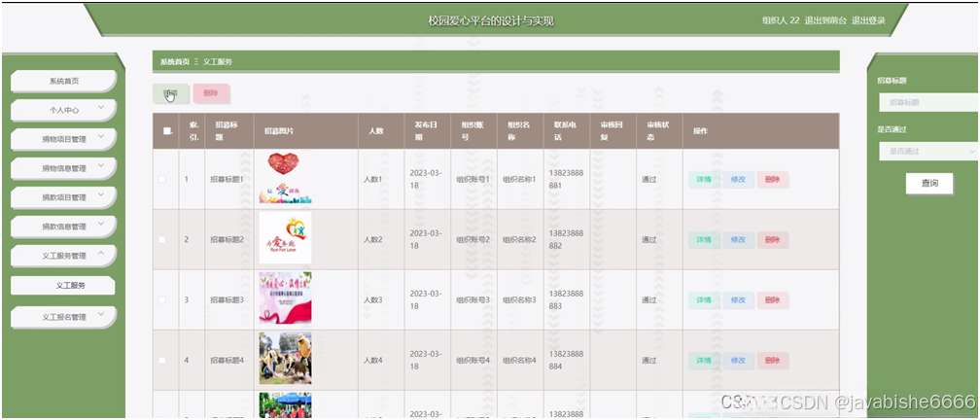The width and height of the screenshot is (980, 420).
Task: Click the green add button above the table
Action: [x=170, y=93]
